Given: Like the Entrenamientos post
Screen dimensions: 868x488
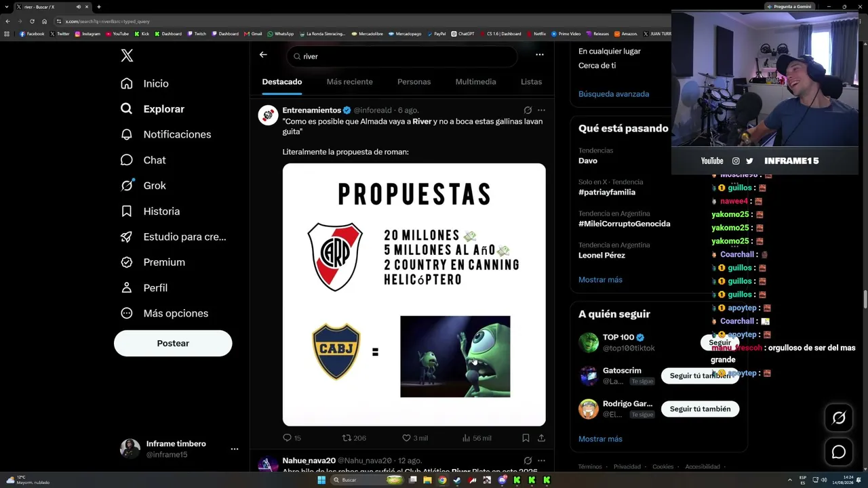Looking at the screenshot, I should click(x=415, y=438).
